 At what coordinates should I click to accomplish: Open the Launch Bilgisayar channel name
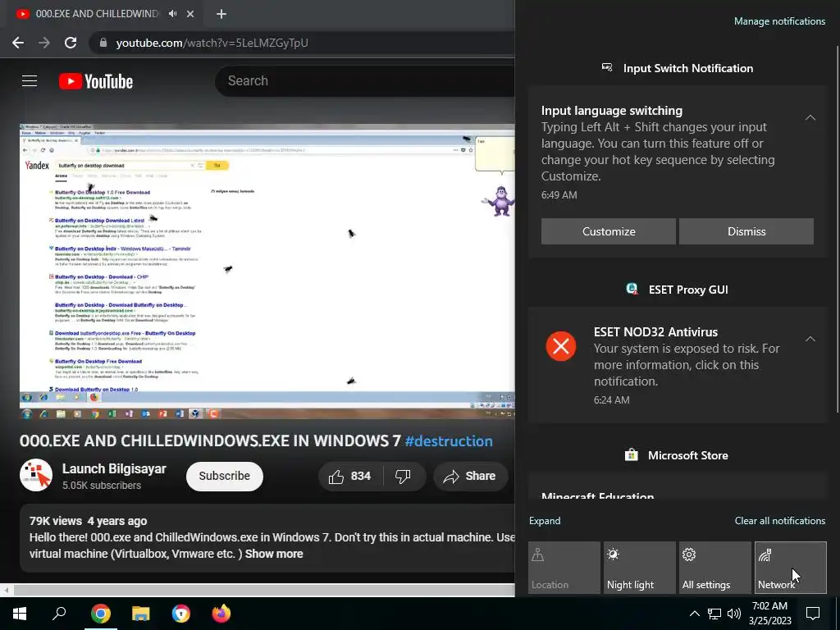click(114, 468)
